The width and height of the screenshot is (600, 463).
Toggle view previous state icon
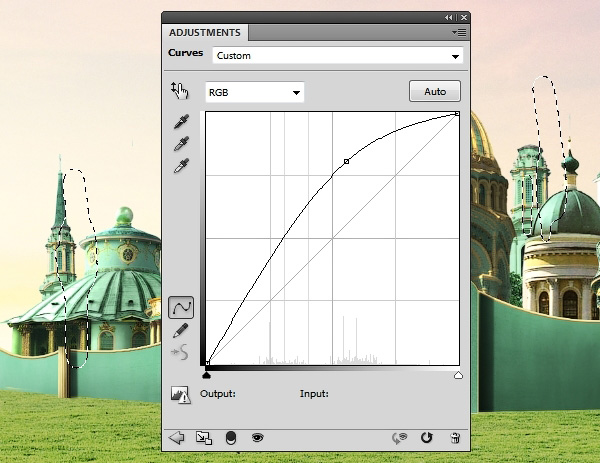400,437
